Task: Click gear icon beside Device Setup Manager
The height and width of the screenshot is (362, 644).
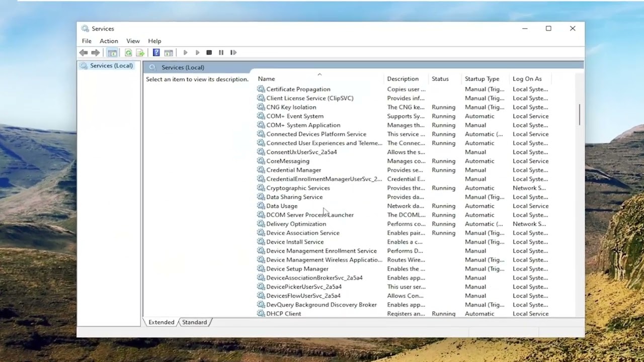Action: coord(261,269)
